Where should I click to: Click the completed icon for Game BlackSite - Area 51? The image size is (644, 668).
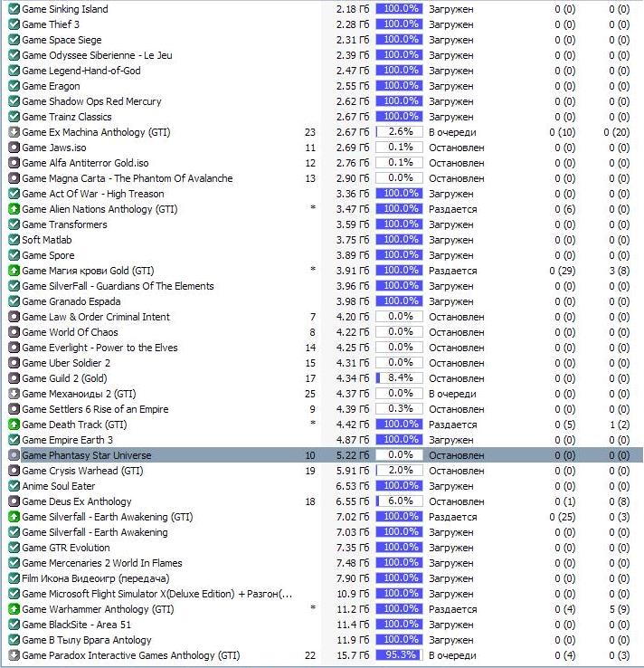pos(14,625)
